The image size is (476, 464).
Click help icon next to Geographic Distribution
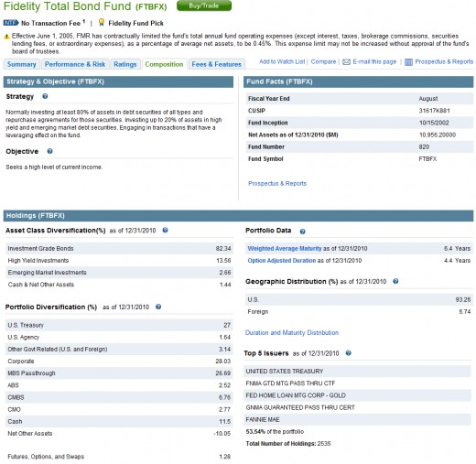395,281
